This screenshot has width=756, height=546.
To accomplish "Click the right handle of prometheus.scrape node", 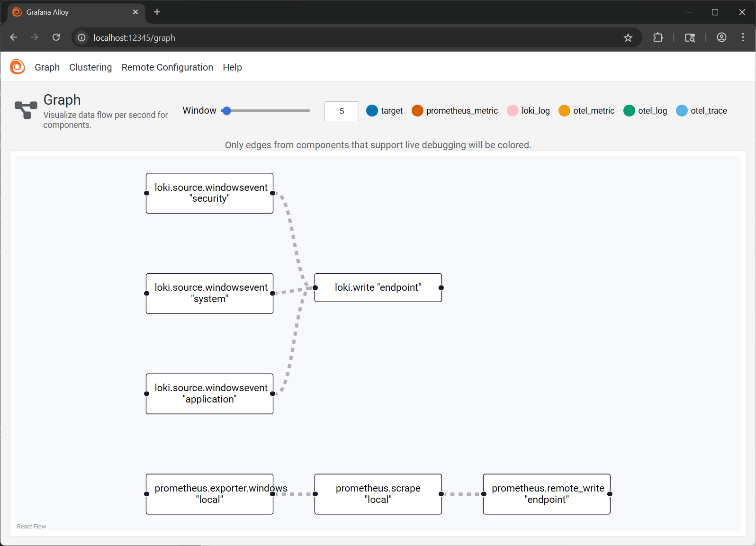I will [x=441, y=494].
